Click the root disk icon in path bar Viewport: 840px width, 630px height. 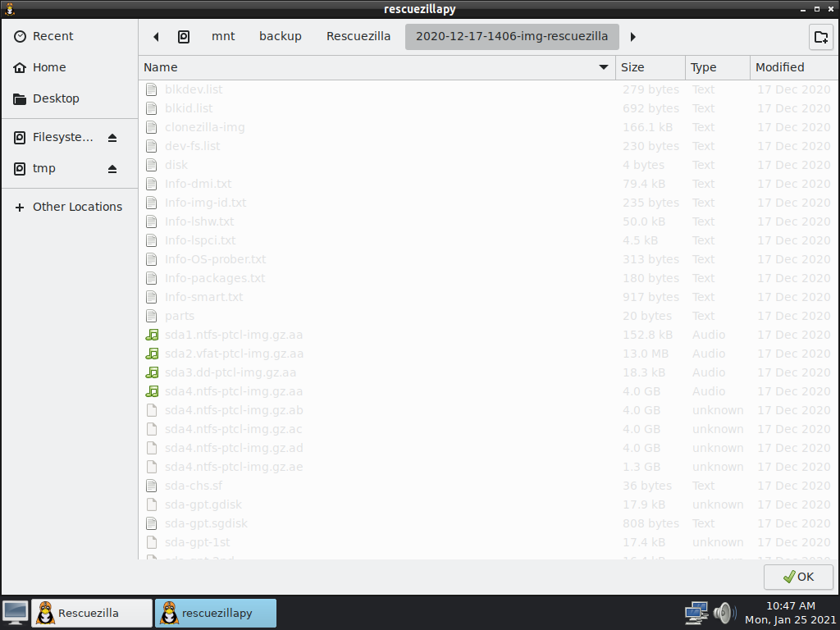point(184,37)
